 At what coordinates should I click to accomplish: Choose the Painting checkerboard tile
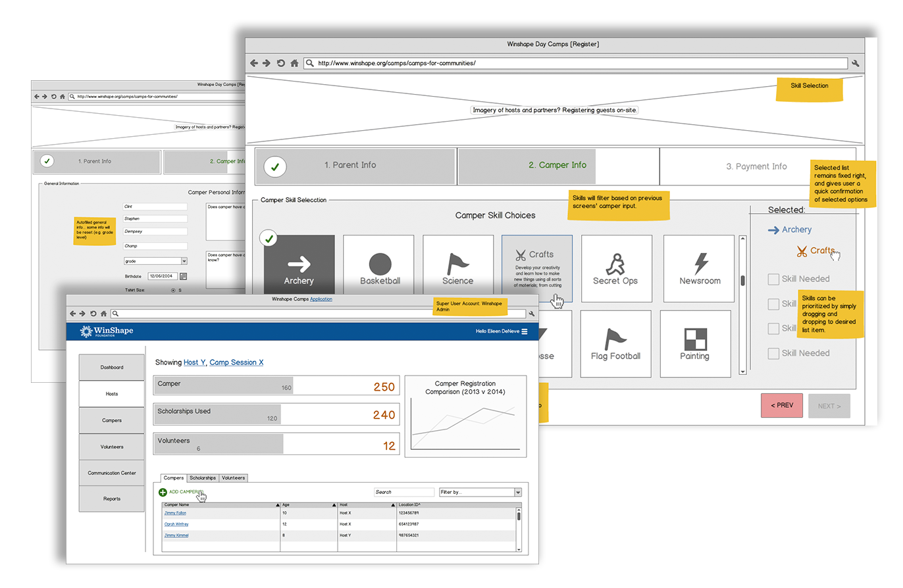(x=694, y=343)
